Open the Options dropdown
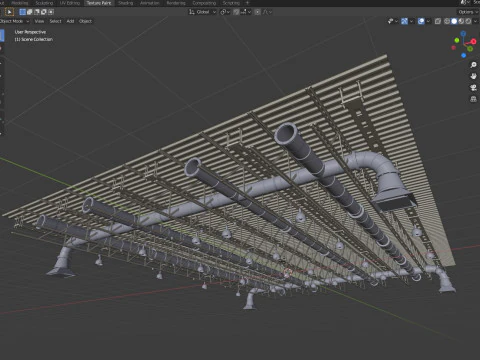 point(468,12)
